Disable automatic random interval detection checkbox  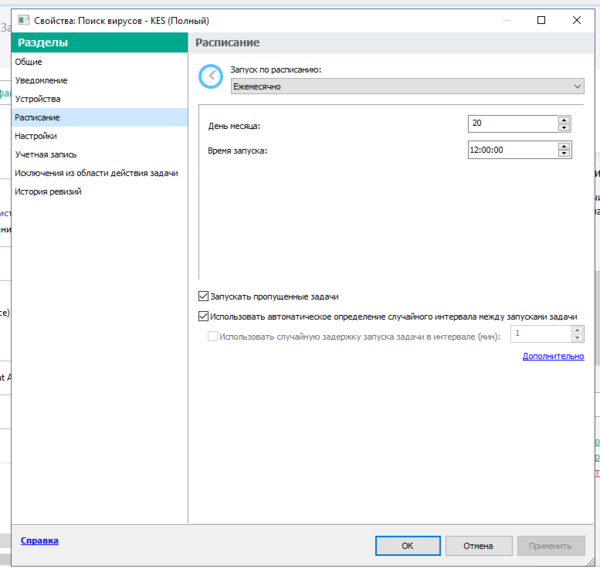[x=204, y=316]
